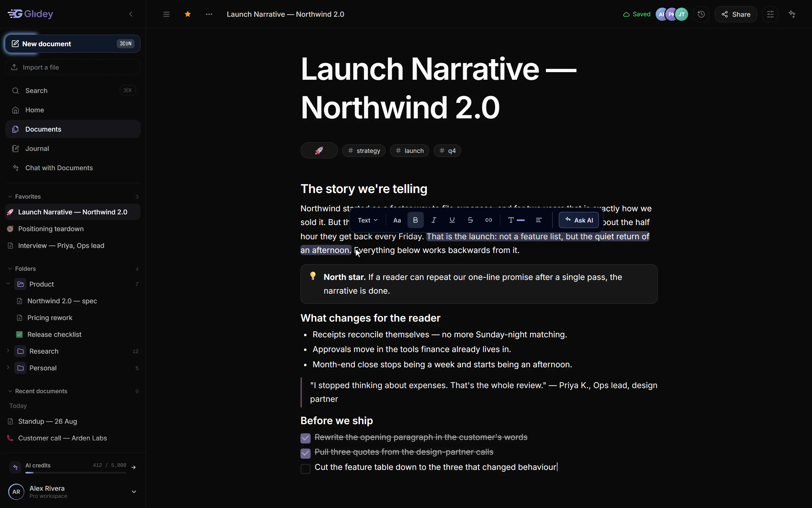Unfavorite the document using the star icon
Screen dimensions: 812x508
point(188,14)
